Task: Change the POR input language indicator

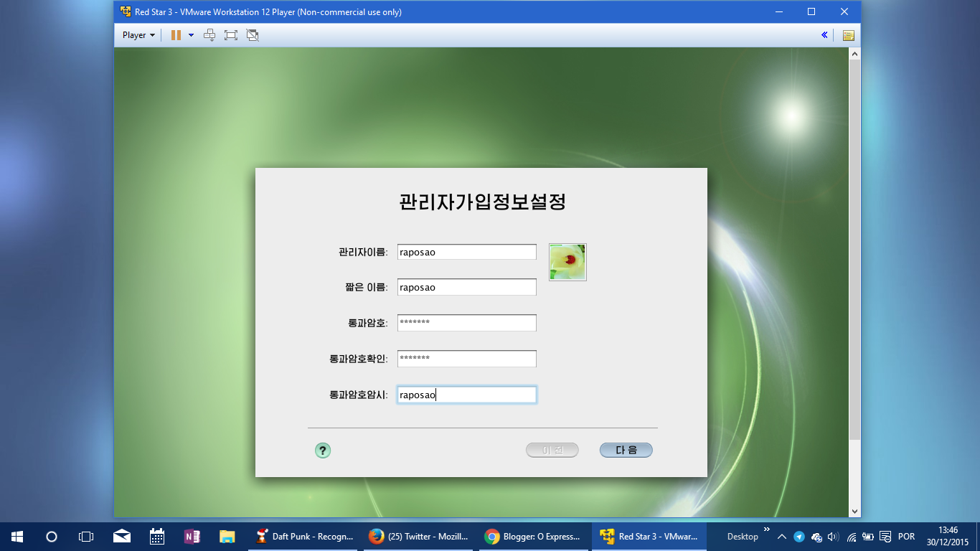Action: (x=906, y=537)
